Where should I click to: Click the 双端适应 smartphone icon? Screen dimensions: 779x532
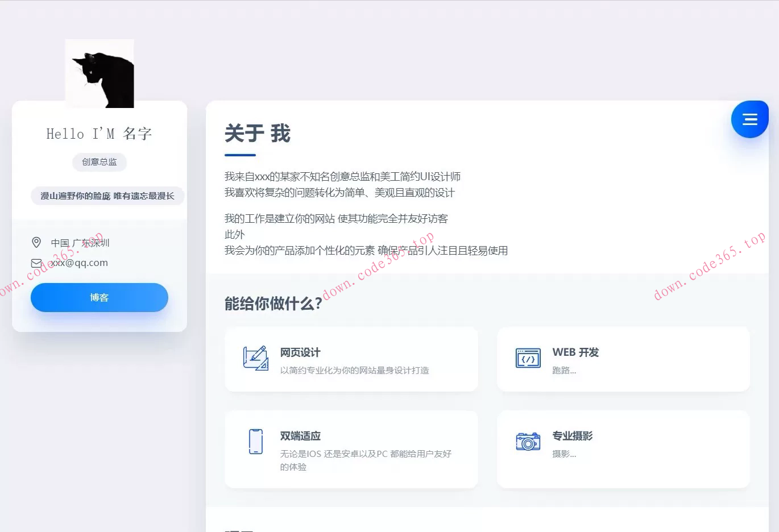pyautogui.click(x=255, y=442)
